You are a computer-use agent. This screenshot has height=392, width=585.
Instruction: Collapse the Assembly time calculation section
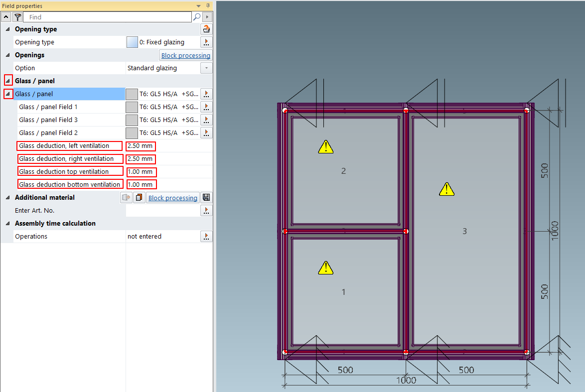(8, 224)
